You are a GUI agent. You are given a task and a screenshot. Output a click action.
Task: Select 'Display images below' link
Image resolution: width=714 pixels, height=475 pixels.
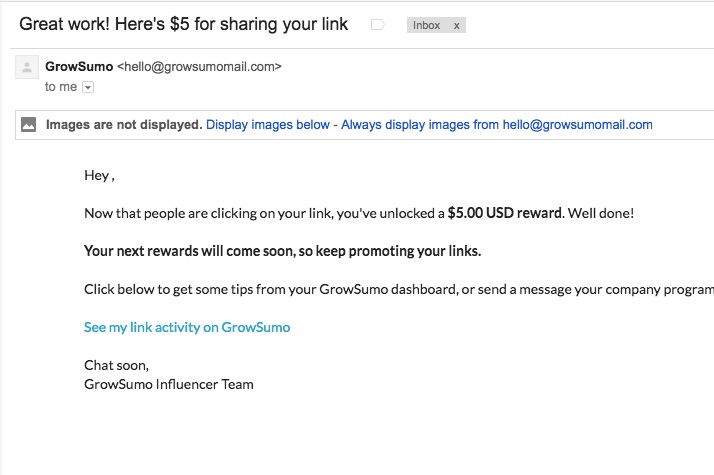pyautogui.click(x=268, y=125)
